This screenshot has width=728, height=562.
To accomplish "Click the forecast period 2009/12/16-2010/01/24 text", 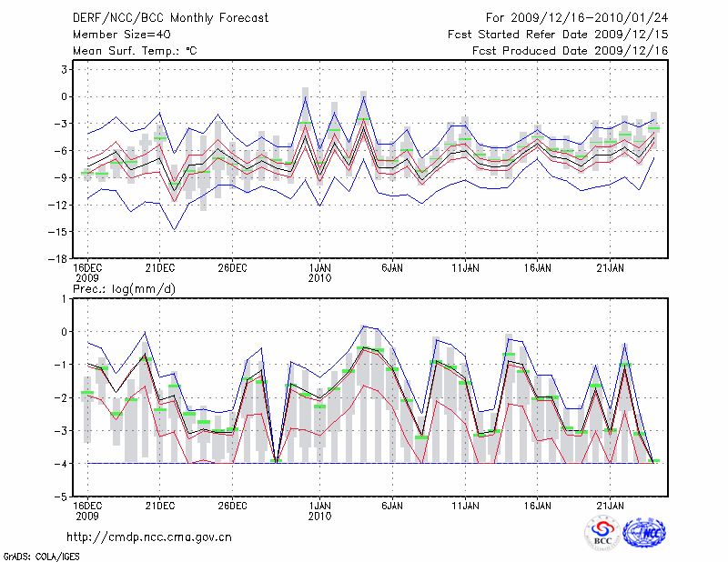I will [x=576, y=17].
